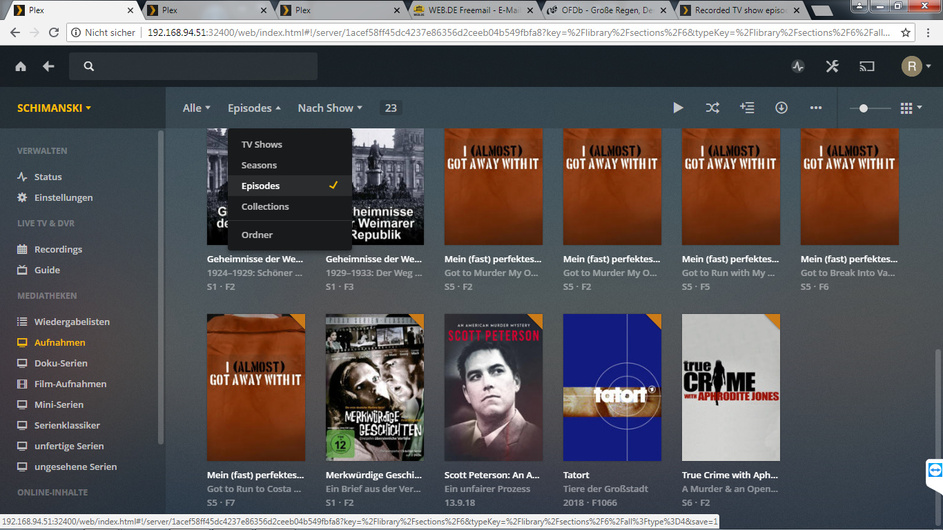
Task: Open the Alle filter dropdown
Action: click(x=196, y=108)
